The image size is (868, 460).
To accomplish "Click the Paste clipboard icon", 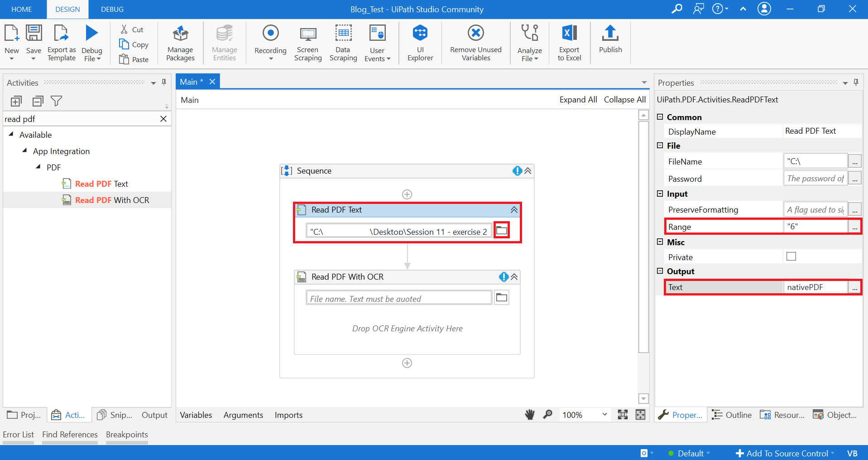I will pos(124,59).
